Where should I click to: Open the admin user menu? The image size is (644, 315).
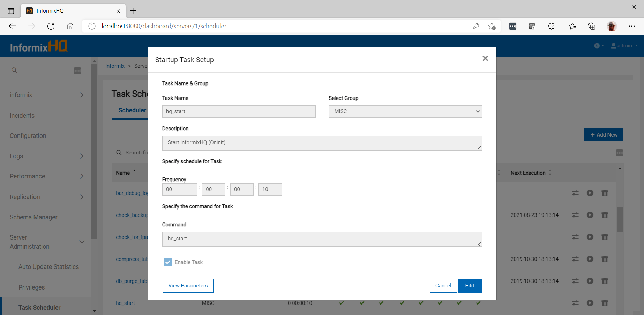pos(624,46)
